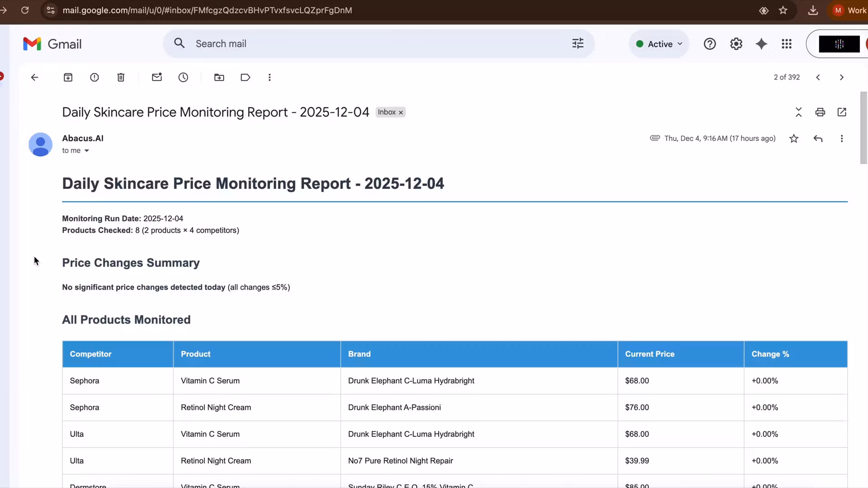Click the "All Products Monitored" heading
The width and height of the screenshot is (868, 488).
coord(126,320)
